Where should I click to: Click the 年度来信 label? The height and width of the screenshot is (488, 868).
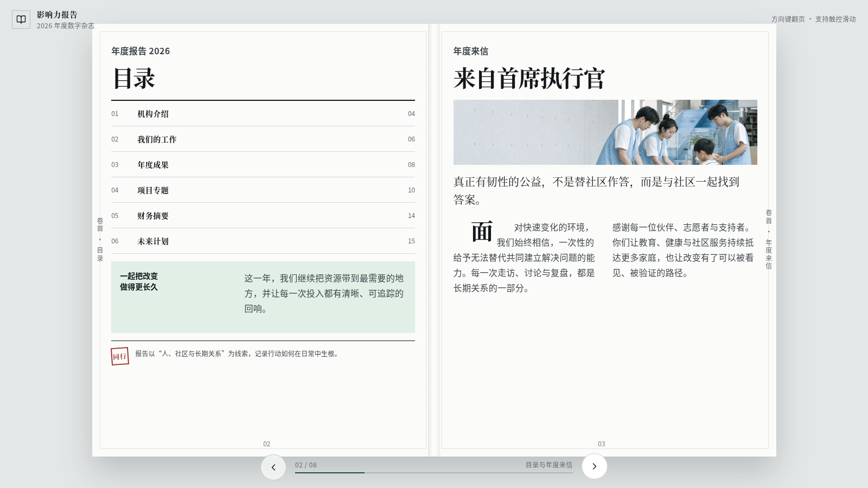(x=471, y=51)
